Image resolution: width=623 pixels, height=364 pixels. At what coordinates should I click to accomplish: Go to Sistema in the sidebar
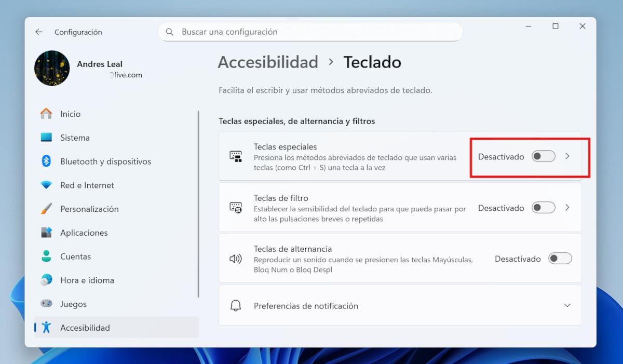(75, 138)
